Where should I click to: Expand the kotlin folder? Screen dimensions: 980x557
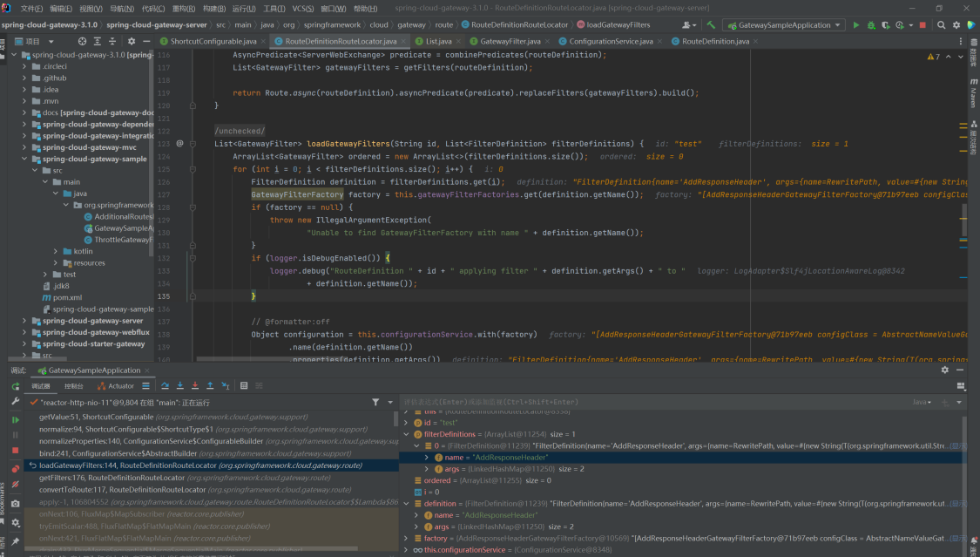click(x=56, y=251)
